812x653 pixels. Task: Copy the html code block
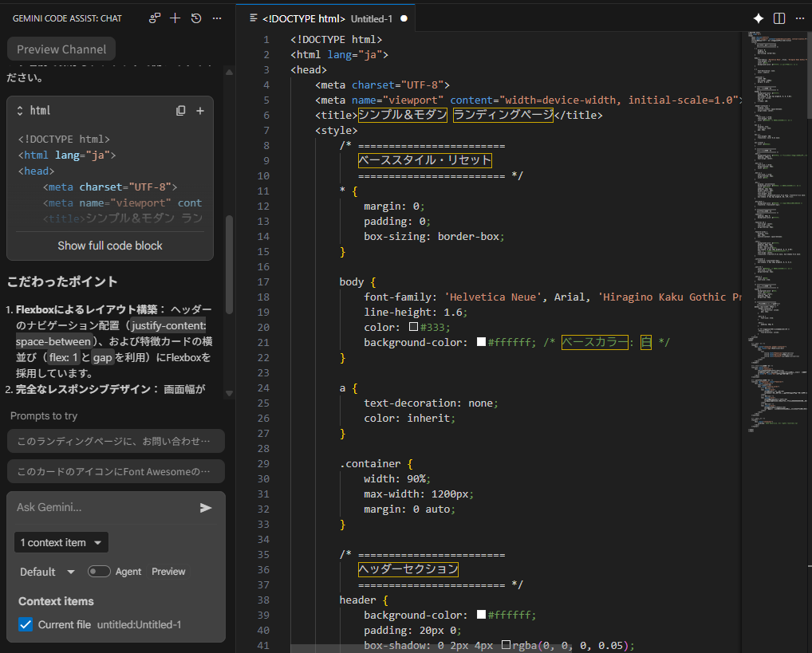181,111
